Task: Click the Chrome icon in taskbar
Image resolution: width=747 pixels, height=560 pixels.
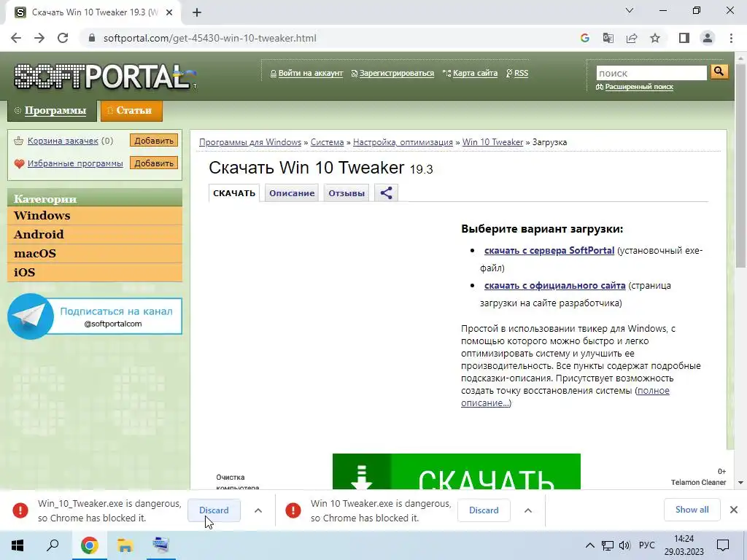Action: [x=89, y=545]
